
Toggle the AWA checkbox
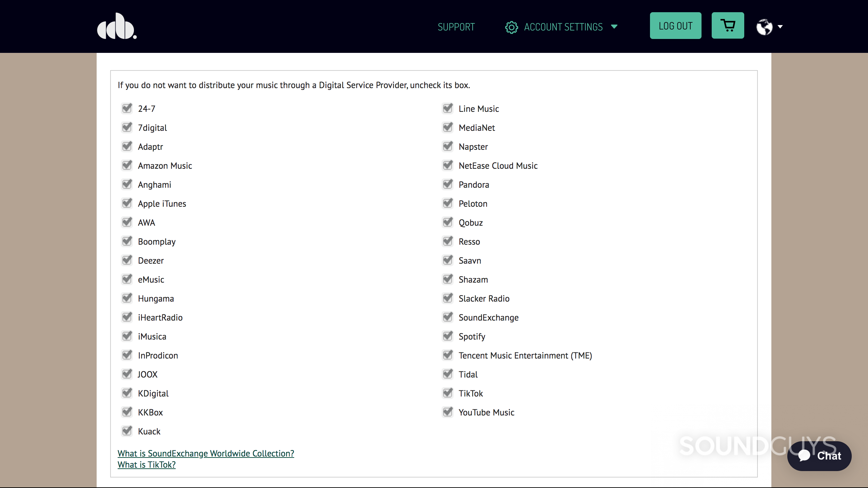127,222
